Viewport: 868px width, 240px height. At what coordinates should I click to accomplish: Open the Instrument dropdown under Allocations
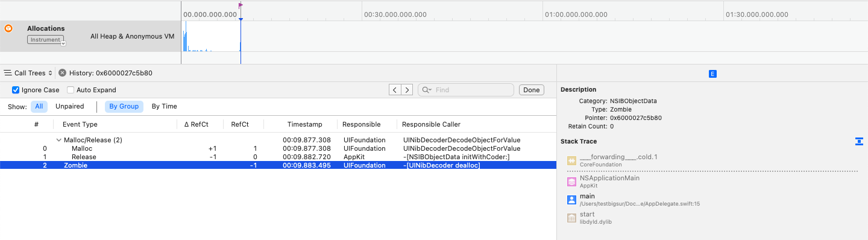pos(46,40)
